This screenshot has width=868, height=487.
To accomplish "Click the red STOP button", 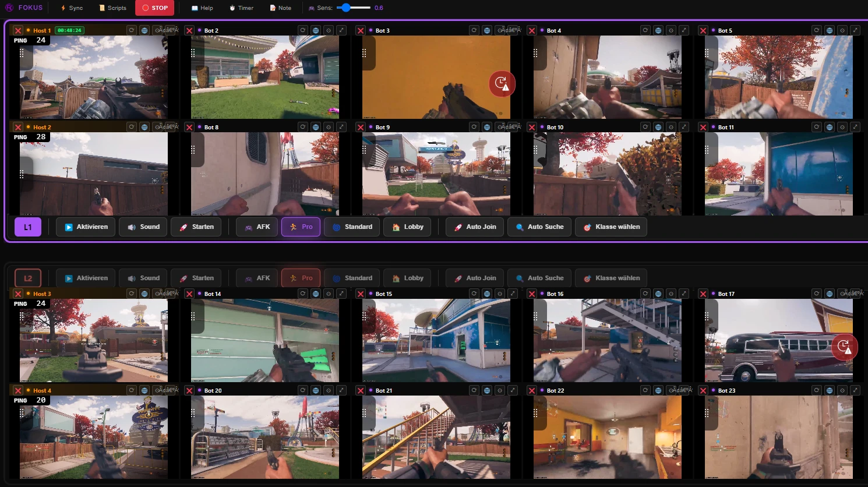I will (154, 8).
